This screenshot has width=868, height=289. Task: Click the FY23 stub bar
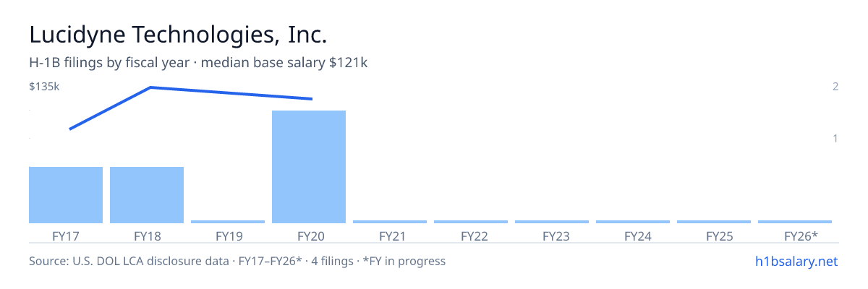tap(552, 222)
